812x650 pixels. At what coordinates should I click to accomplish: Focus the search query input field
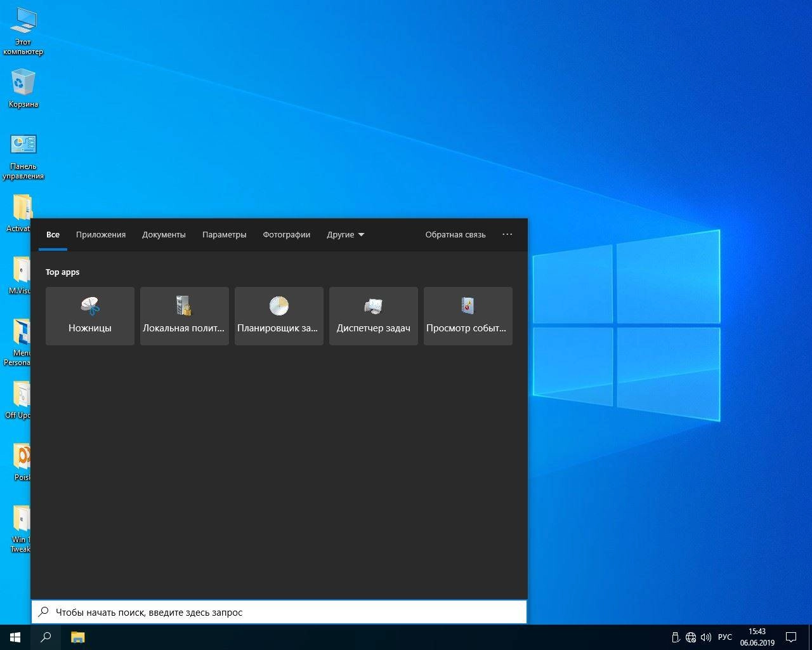(x=279, y=612)
